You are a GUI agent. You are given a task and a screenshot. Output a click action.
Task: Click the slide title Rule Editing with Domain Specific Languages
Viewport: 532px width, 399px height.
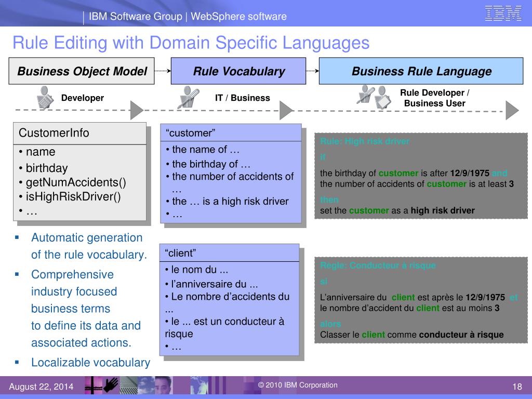(x=191, y=43)
